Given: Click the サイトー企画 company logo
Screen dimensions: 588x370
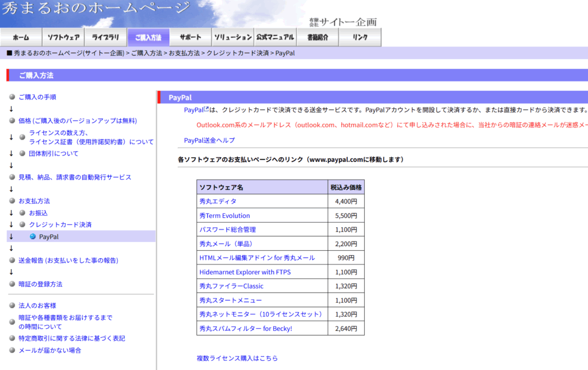Looking at the screenshot, I should (x=343, y=22).
